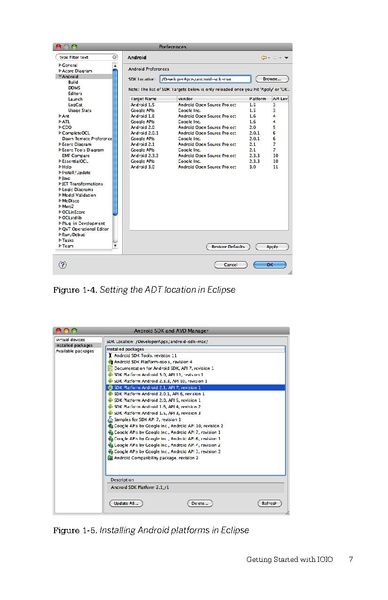The image size is (388, 600).
Task: Select DDMS under Android
Action: (x=74, y=88)
